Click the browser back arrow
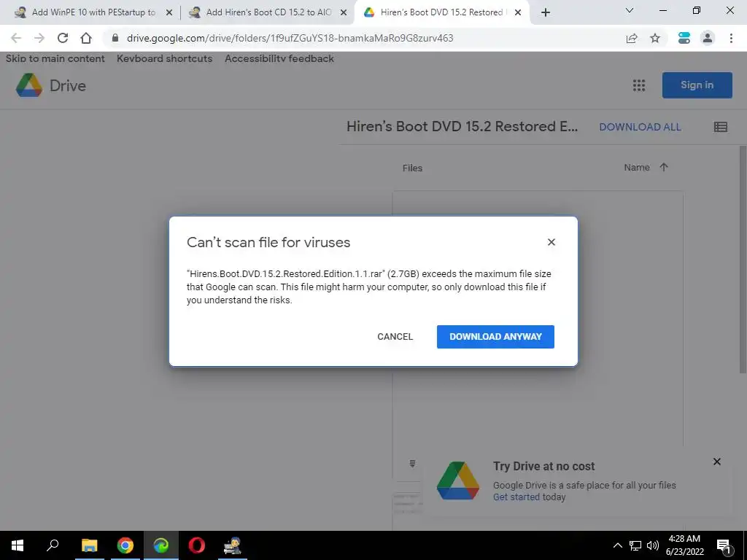The height and width of the screenshot is (560, 747). pyautogui.click(x=16, y=38)
